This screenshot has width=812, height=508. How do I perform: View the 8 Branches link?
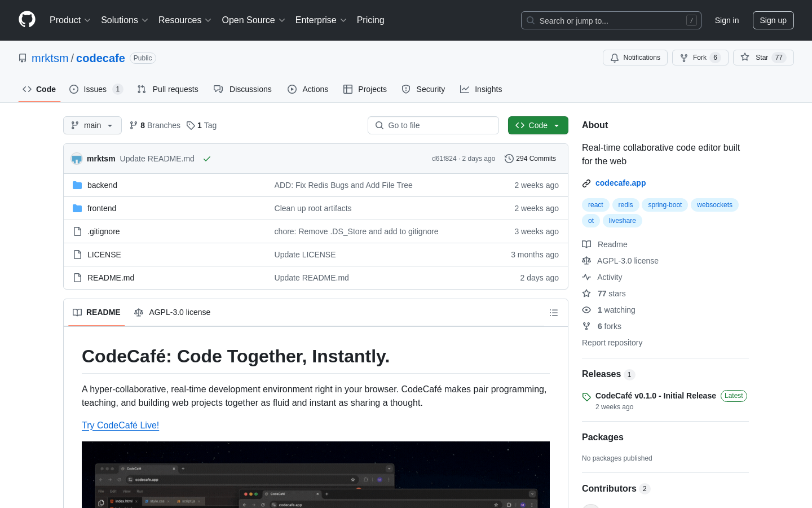155,125
